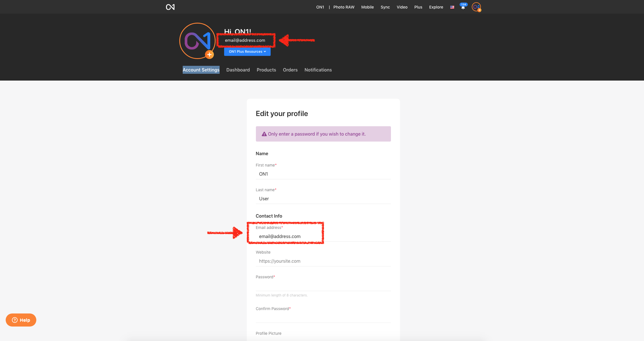The height and width of the screenshot is (341, 644).
Task: Focus the Confirm Password field
Action: click(x=323, y=318)
